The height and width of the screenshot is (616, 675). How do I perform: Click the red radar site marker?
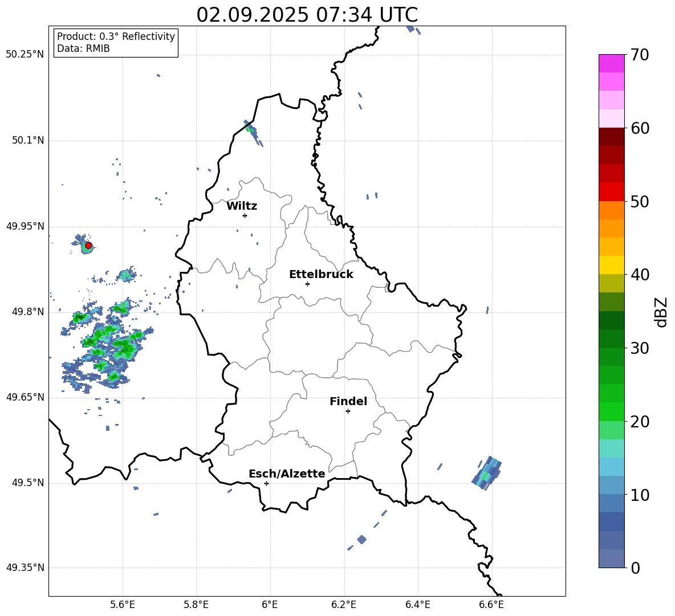click(x=88, y=246)
